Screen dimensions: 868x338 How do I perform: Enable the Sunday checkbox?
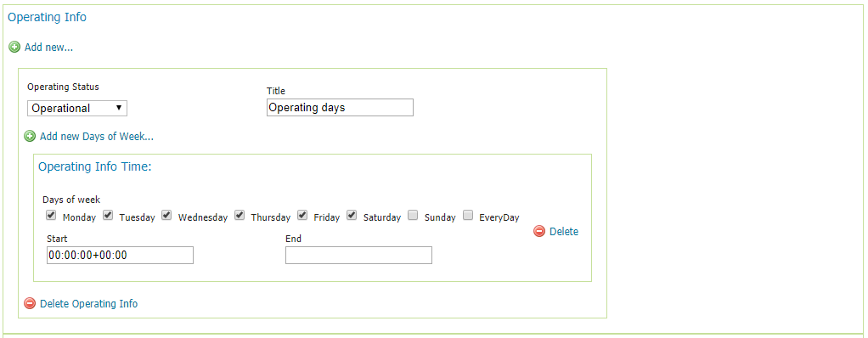(413, 215)
